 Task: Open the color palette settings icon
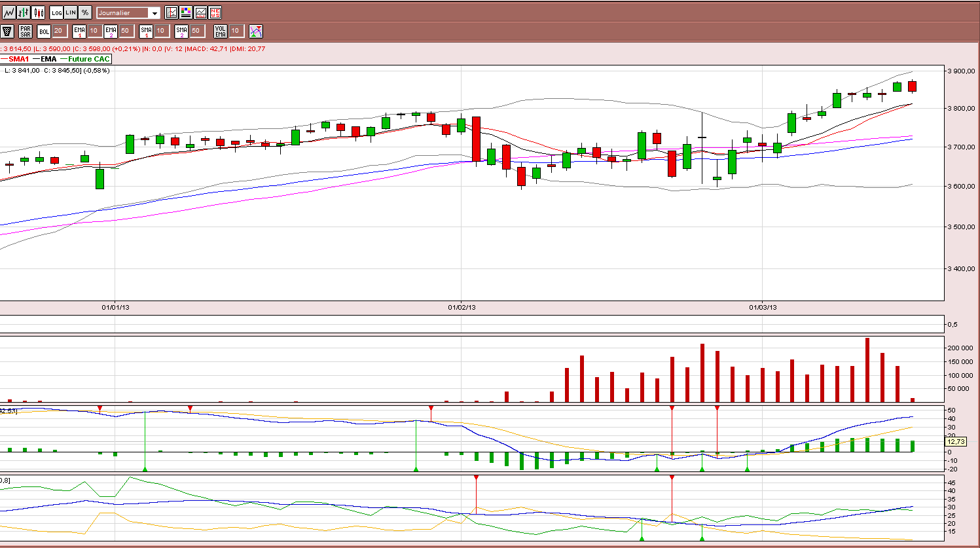pyautogui.click(x=186, y=12)
